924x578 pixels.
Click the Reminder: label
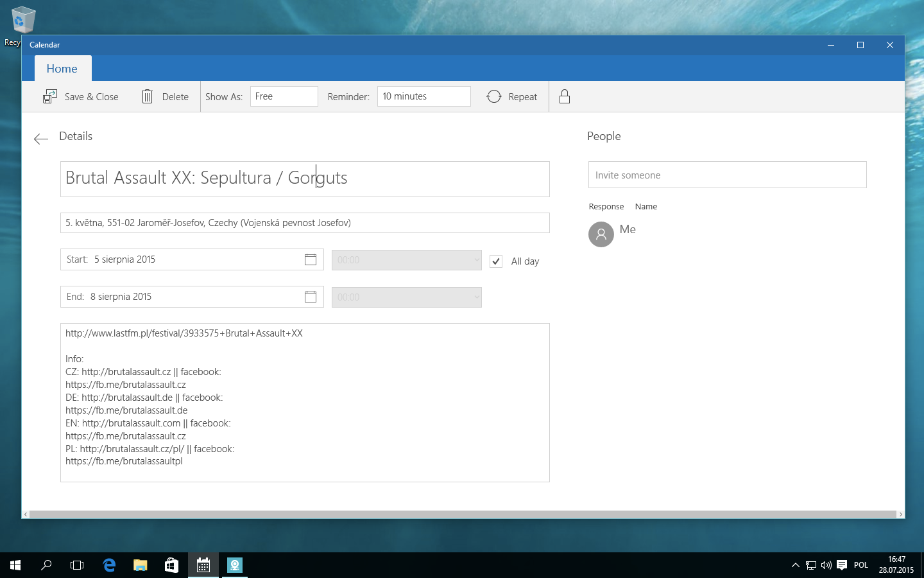pyautogui.click(x=348, y=97)
